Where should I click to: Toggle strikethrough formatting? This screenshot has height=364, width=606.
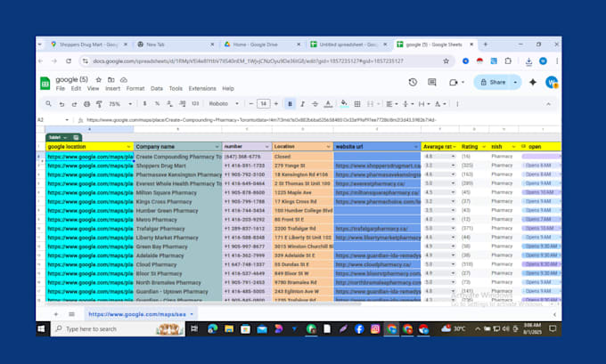coord(315,103)
